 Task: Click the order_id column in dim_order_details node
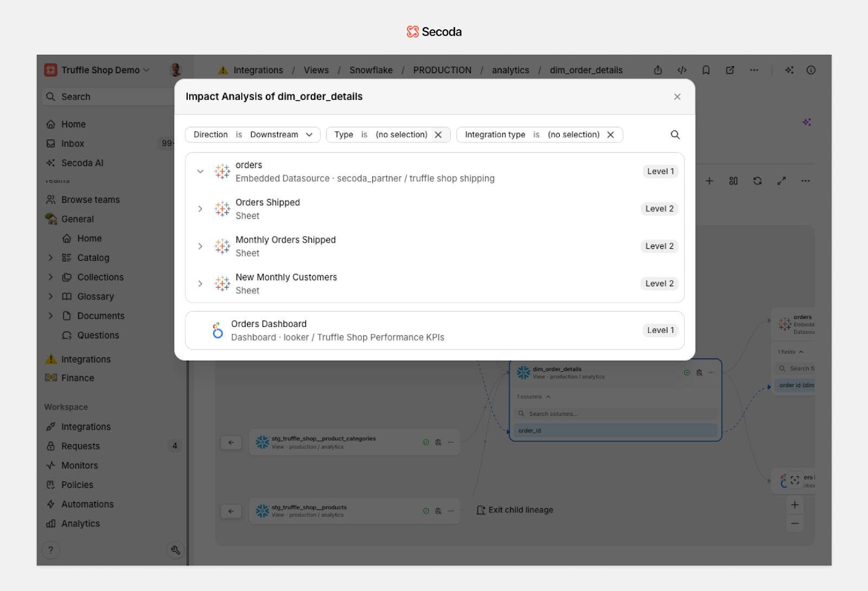tap(615, 431)
